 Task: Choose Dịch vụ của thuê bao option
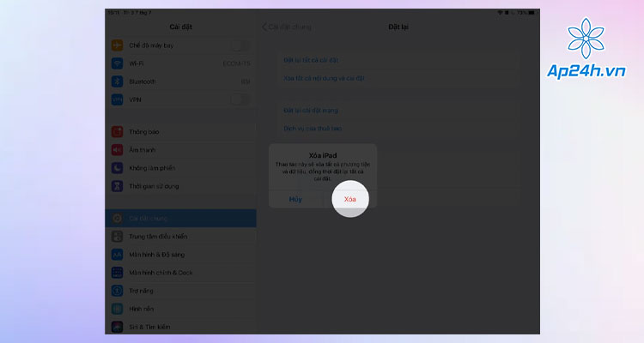pyautogui.click(x=313, y=129)
